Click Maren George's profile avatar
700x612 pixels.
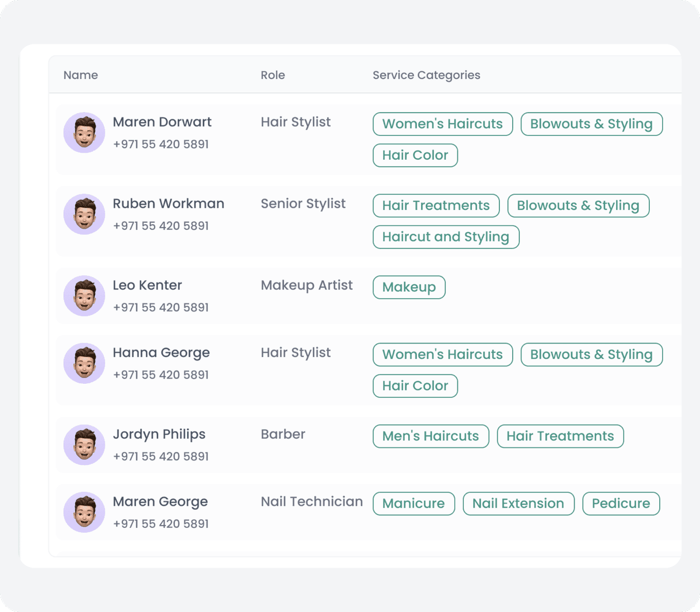click(84, 512)
